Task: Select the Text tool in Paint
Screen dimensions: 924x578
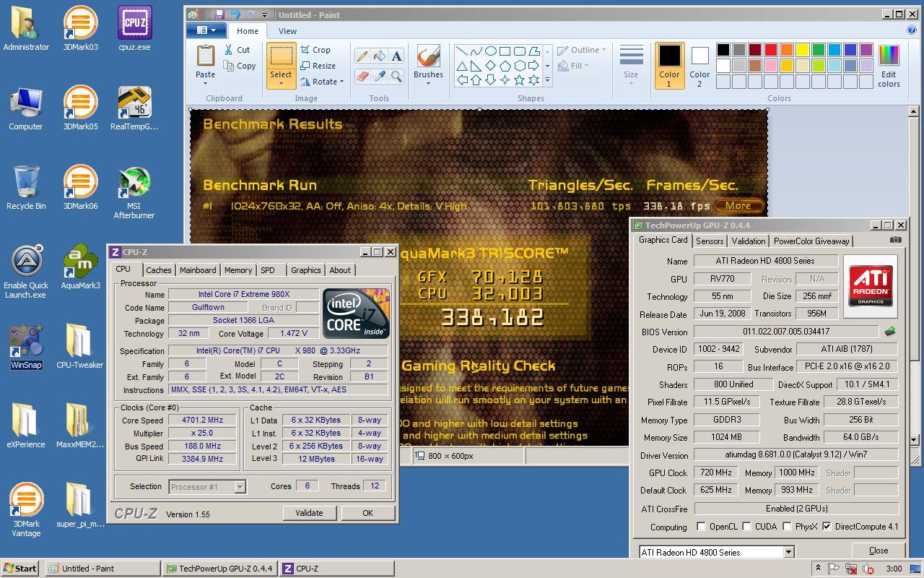Action: [x=396, y=56]
